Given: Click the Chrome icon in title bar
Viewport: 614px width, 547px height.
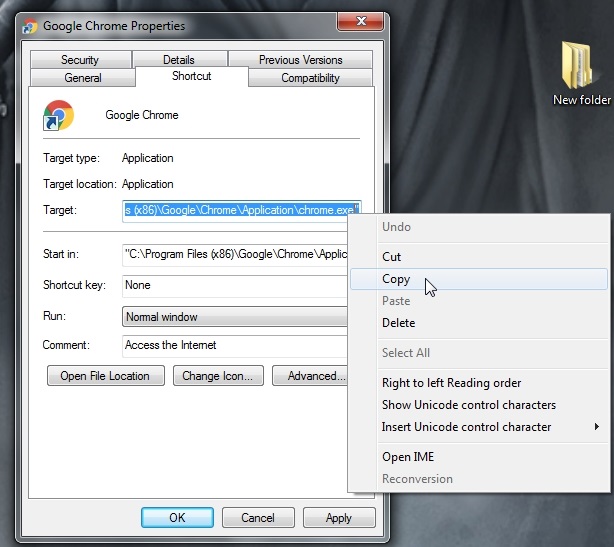Looking at the screenshot, I should tap(30, 26).
